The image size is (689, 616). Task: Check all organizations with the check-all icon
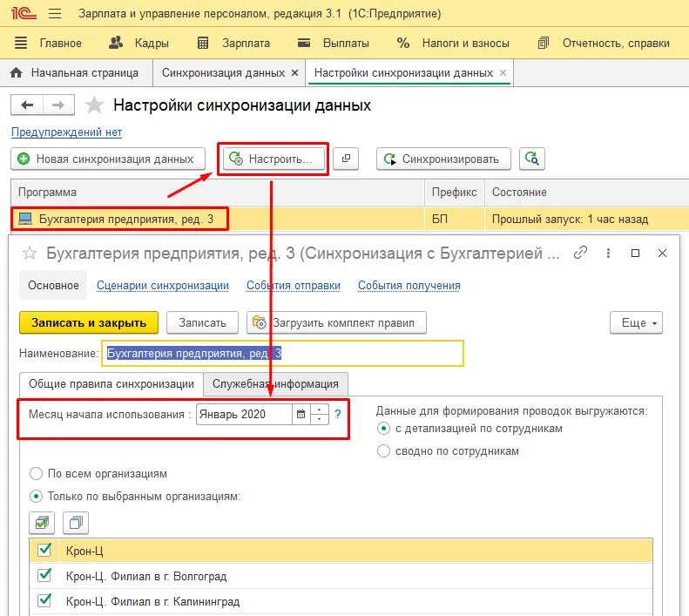[42, 523]
